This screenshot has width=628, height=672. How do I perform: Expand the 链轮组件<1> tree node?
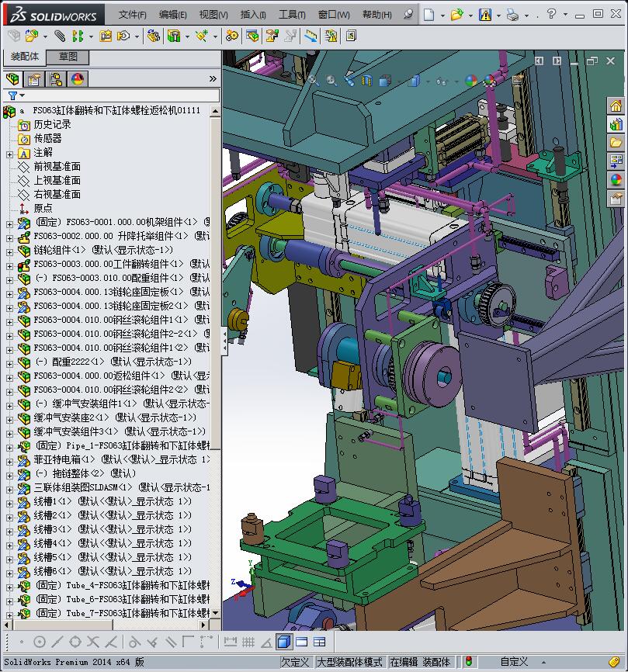click(x=9, y=252)
